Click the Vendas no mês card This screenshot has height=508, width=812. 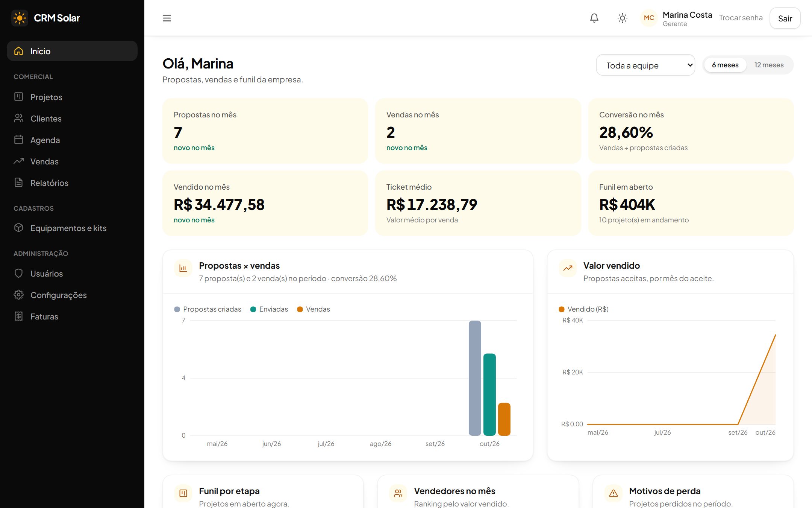(478, 131)
